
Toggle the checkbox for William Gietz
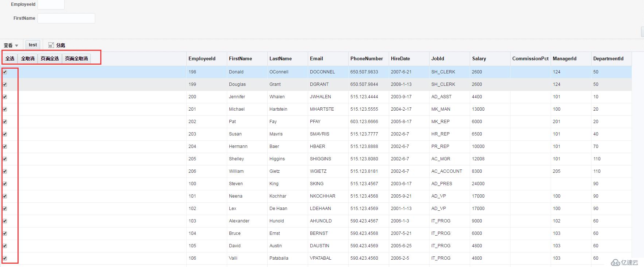[x=5, y=171]
